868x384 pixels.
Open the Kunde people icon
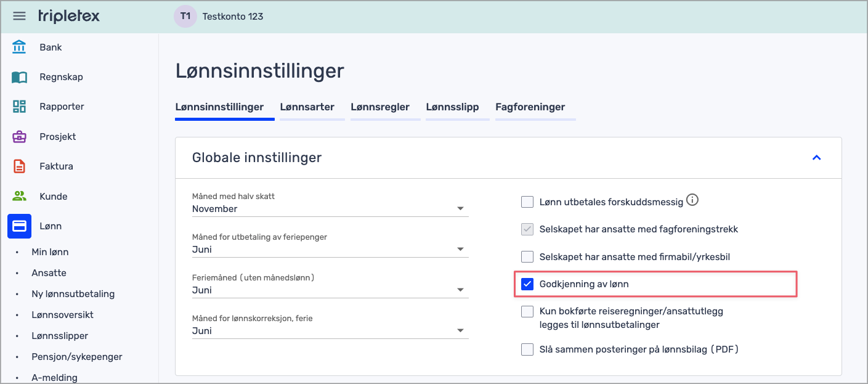point(19,197)
